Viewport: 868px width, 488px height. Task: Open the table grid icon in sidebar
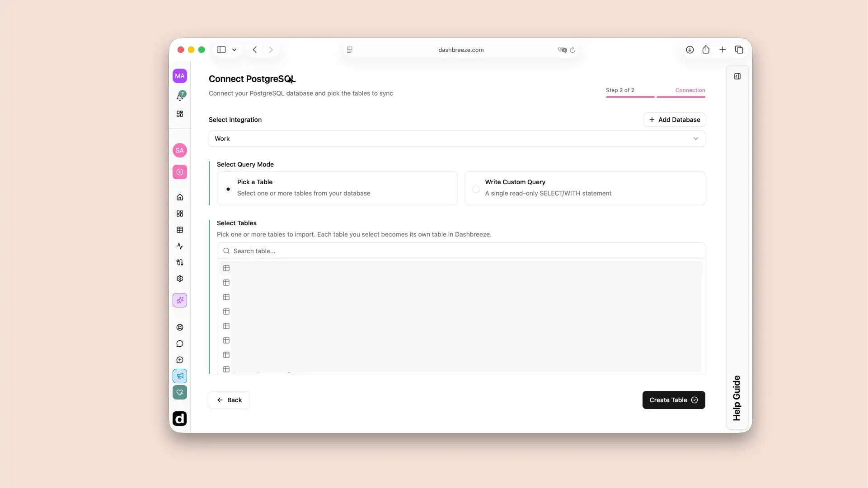180,230
